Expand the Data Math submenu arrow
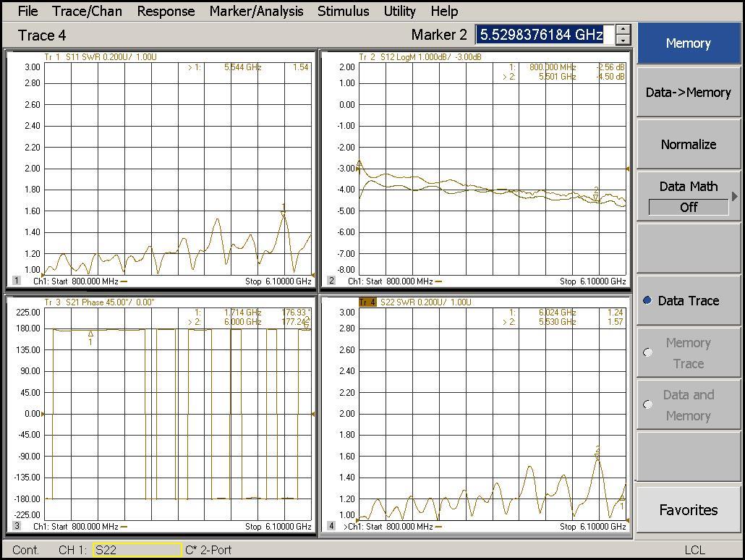Image resolution: width=745 pixels, height=560 pixels. [x=735, y=196]
